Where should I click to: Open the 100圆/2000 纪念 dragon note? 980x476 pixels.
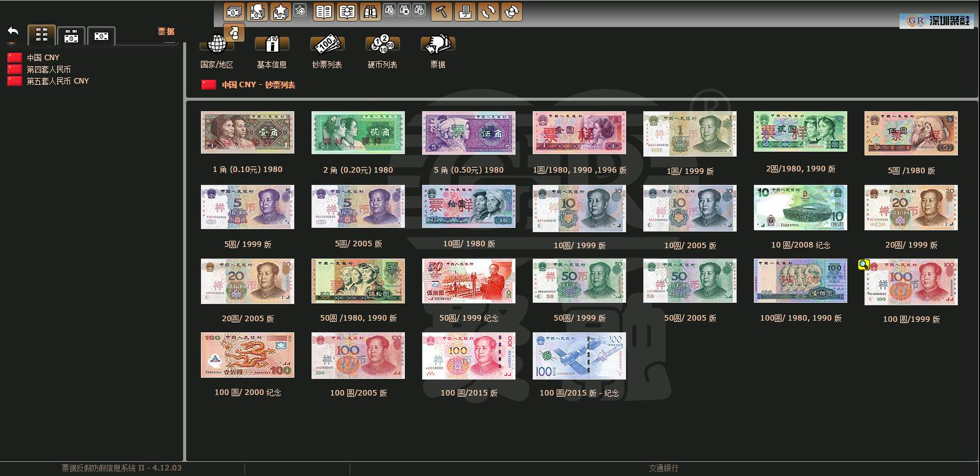point(248,355)
